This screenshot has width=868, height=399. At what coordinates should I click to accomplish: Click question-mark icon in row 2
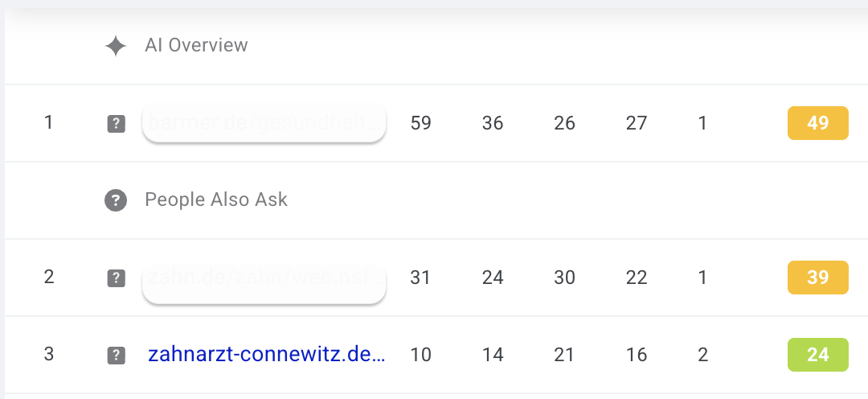(116, 278)
